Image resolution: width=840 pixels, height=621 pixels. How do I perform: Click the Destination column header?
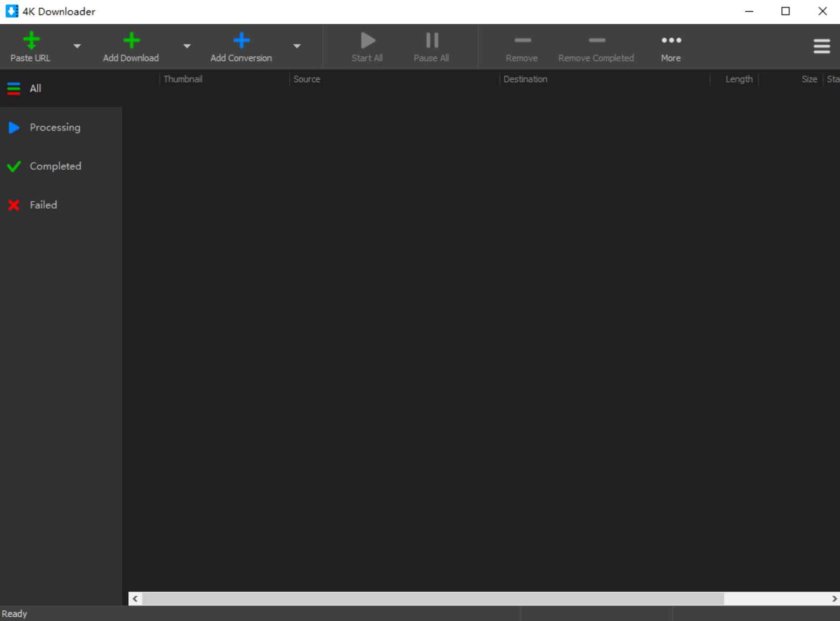[525, 79]
